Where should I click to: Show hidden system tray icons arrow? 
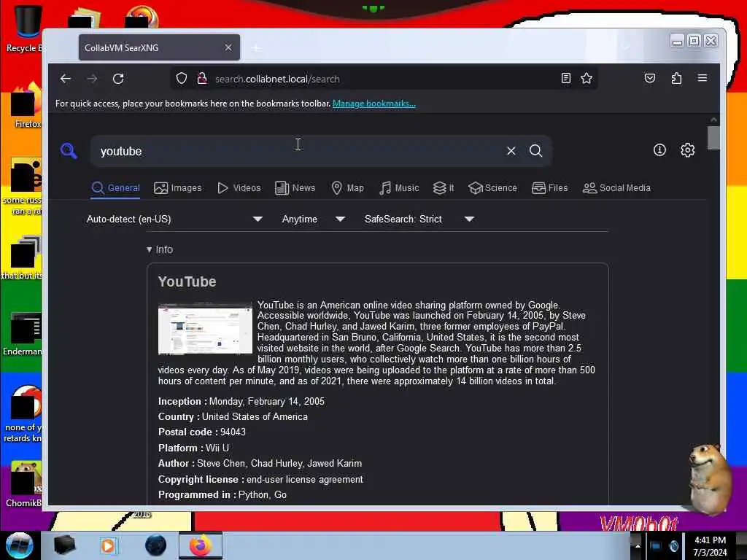[x=638, y=545]
